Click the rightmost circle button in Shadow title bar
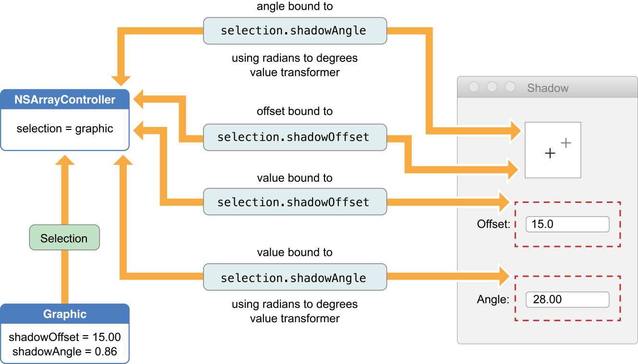 point(510,87)
